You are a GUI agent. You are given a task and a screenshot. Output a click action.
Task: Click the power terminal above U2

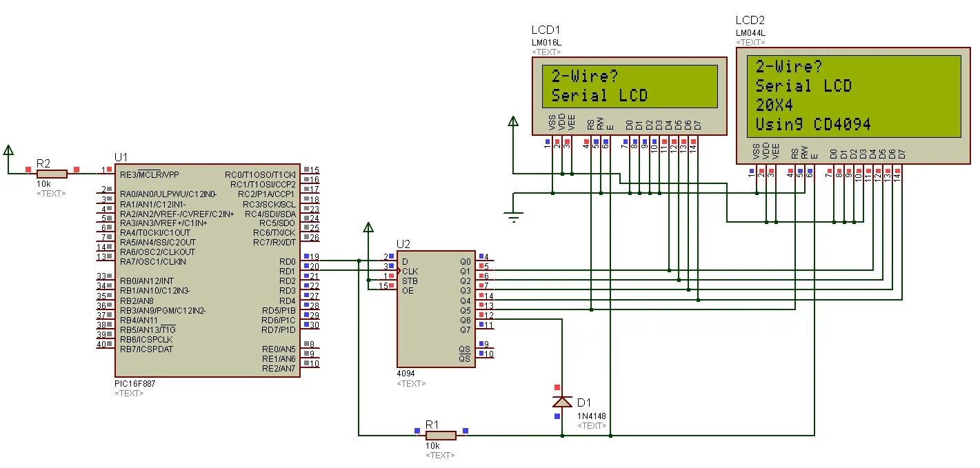coord(368,228)
